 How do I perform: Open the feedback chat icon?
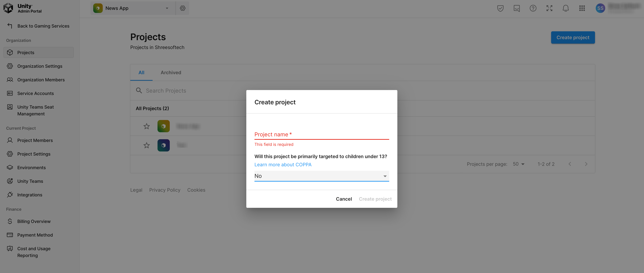[x=516, y=8]
